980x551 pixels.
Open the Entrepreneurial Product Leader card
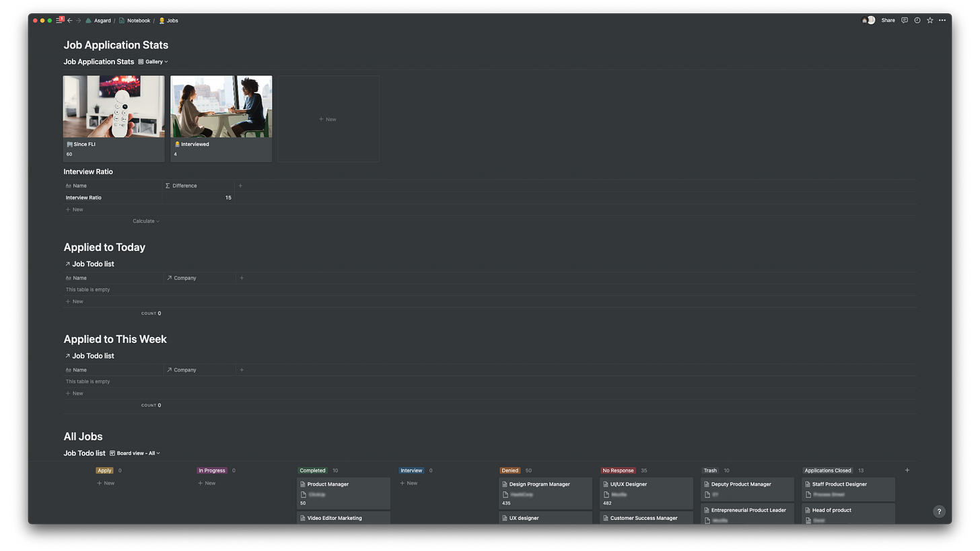(747, 514)
